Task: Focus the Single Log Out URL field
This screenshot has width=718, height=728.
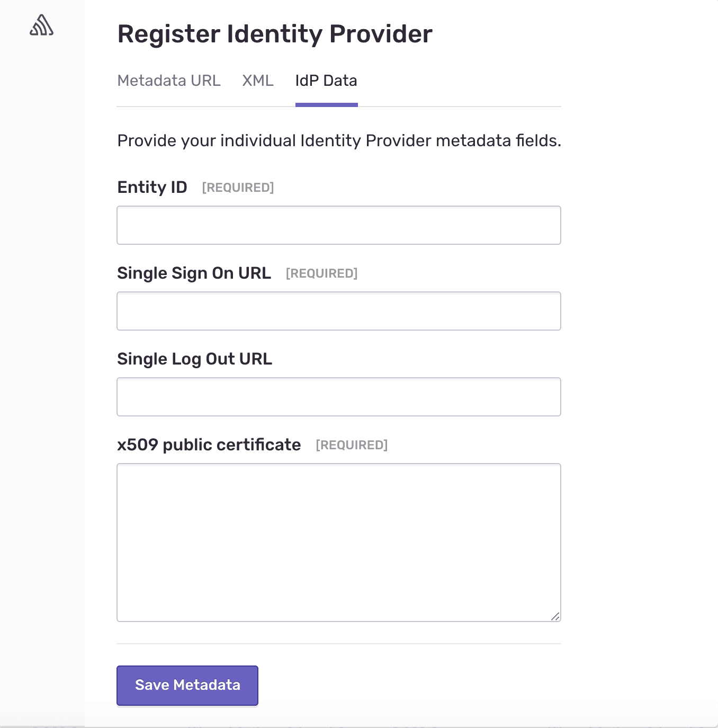Action: coord(339,397)
